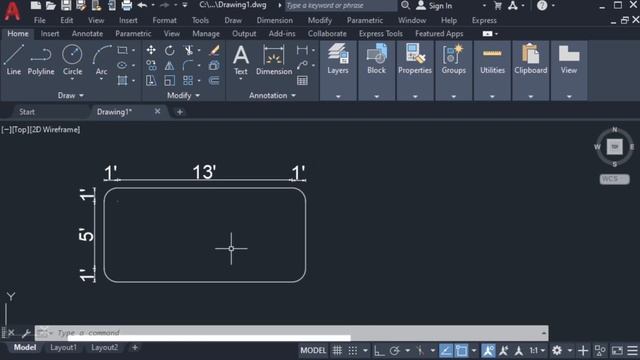Click the Plot printer icon
The width and height of the screenshot is (640, 360).
[x=127, y=5]
